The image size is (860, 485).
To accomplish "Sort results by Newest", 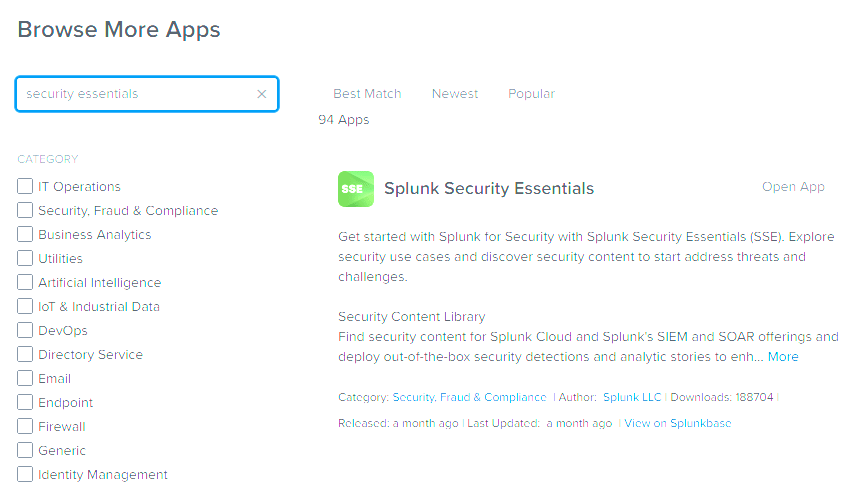I will tap(455, 94).
